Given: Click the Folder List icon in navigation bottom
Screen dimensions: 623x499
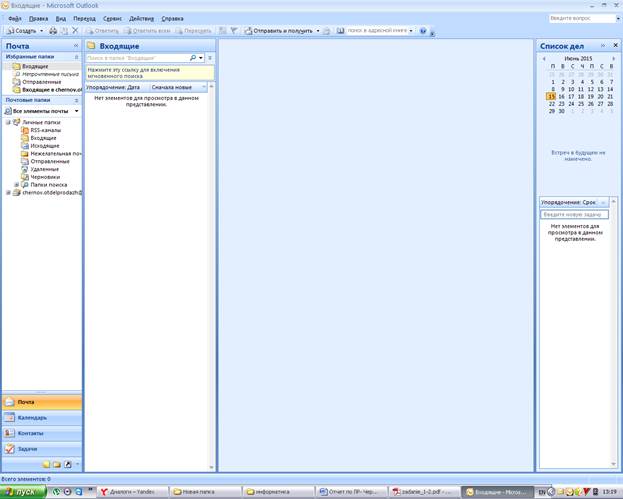Looking at the screenshot, I should click(x=57, y=464).
